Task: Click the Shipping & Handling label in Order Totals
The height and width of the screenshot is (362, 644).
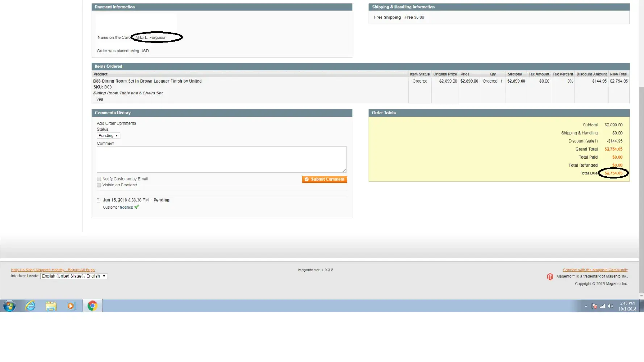Action: [580, 133]
